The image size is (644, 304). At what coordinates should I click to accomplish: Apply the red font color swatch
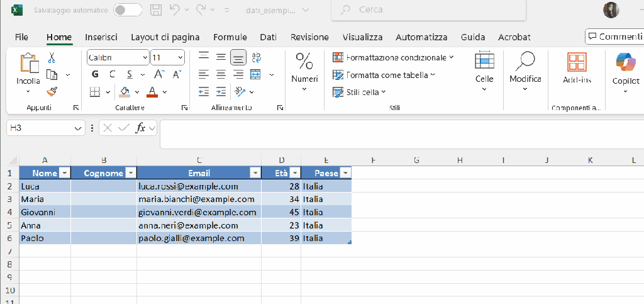pyautogui.click(x=152, y=92)
